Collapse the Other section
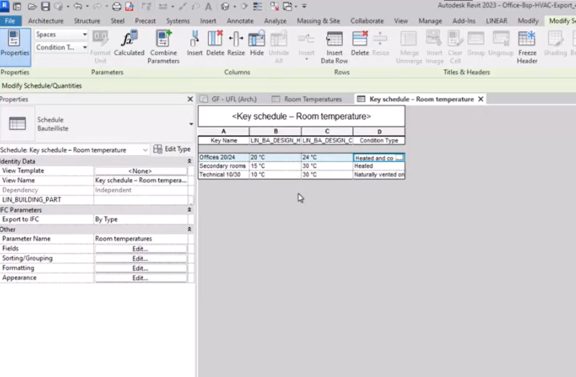The width and height of the screenshot is (576, 377). (x=190, y=229)
